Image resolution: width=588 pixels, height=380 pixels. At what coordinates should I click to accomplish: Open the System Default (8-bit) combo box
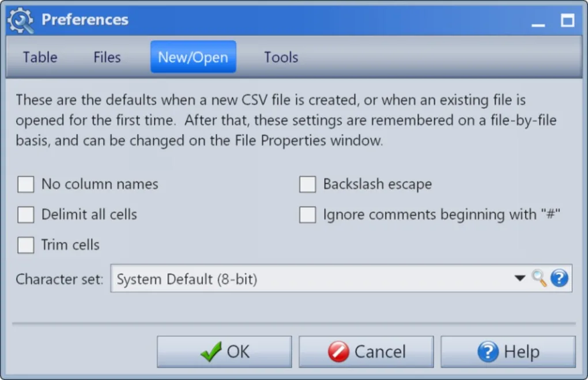[x=311, y=279]
